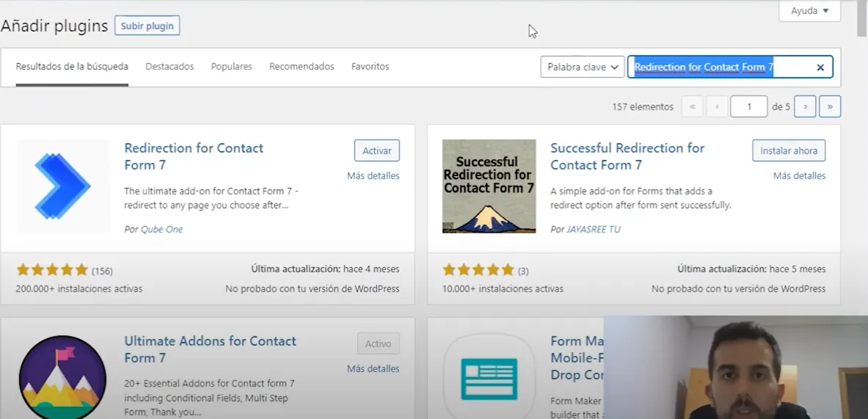Click the current page number field

coord(748,106)
